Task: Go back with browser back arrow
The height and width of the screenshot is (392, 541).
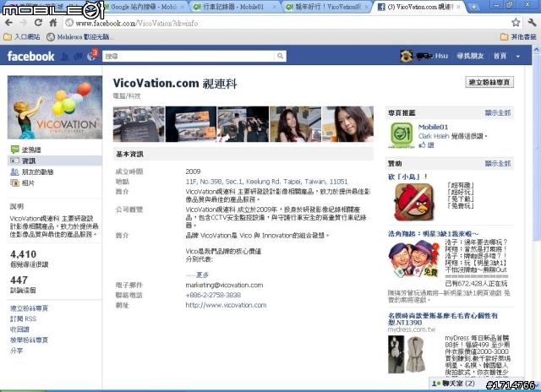Action: tap(8, 23)
